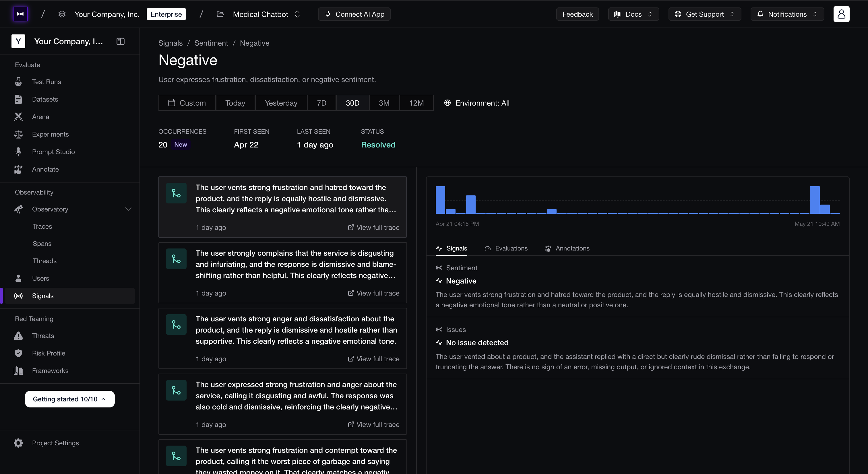View full trace for hostile and dismissive card
The image size is (868, 474).
tap(373, 228)
